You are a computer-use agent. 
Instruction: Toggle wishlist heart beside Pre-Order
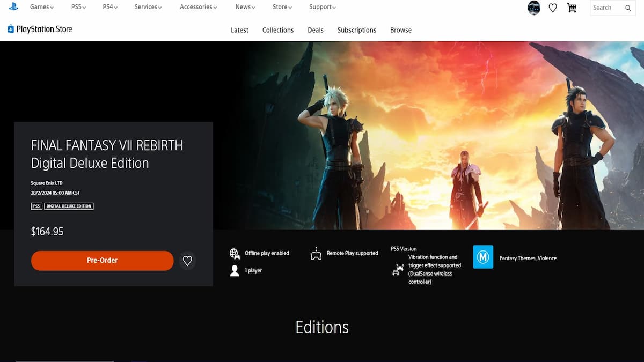pos(187,261)
